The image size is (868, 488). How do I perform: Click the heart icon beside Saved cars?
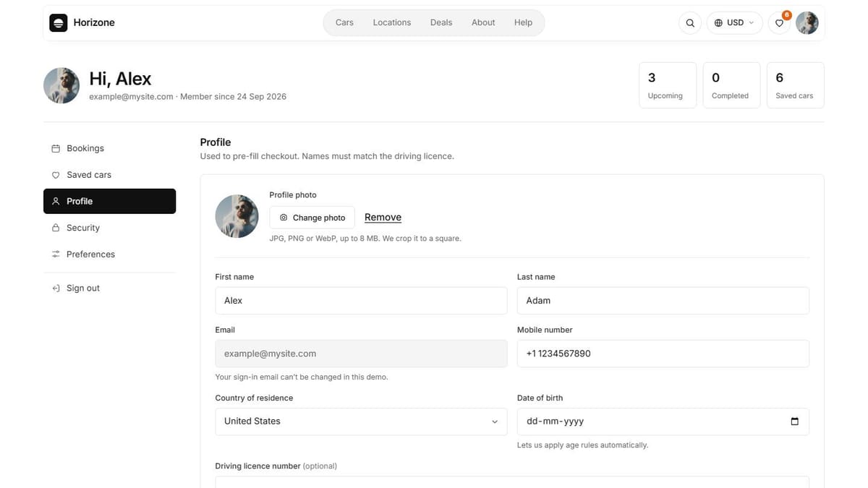[x=56, y=175]
